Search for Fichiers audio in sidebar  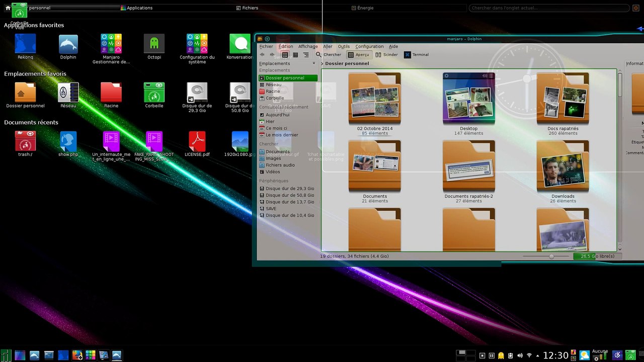[288, 165]
